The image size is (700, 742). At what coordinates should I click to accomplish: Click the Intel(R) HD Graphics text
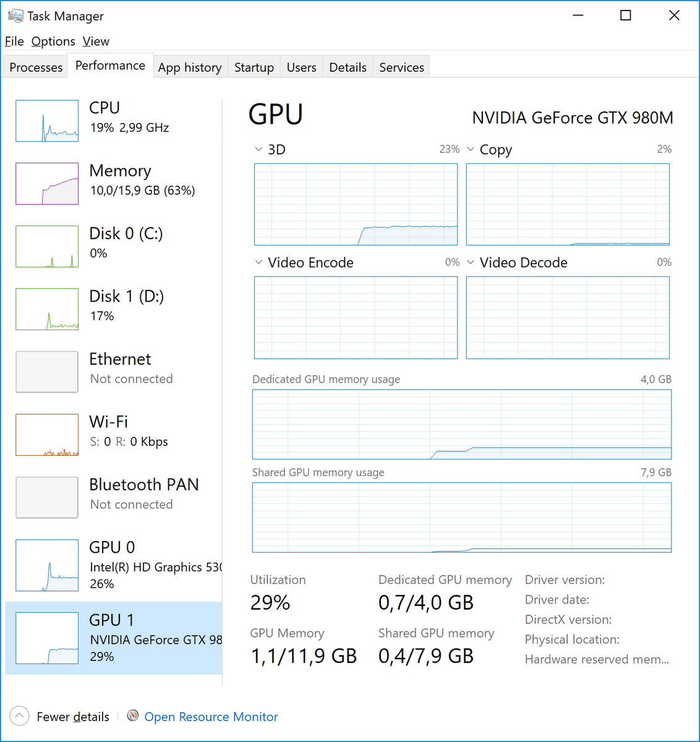tap(156, 567)
